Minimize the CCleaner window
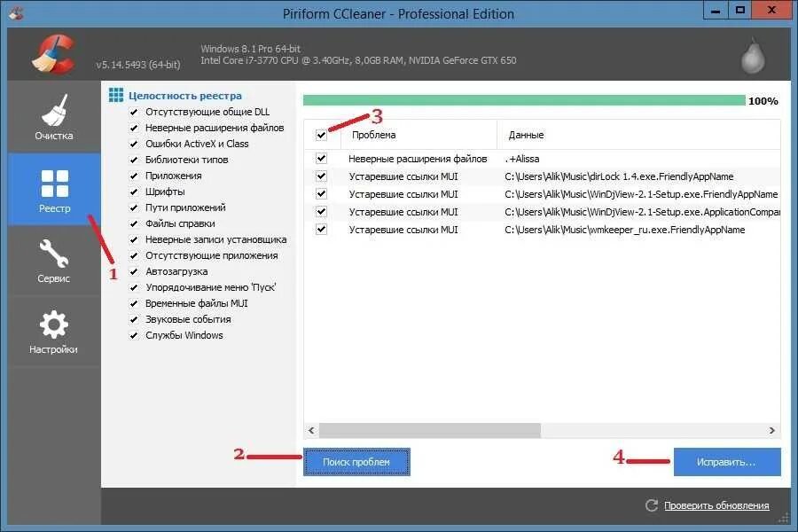798x532 pixels. point(715,10)
